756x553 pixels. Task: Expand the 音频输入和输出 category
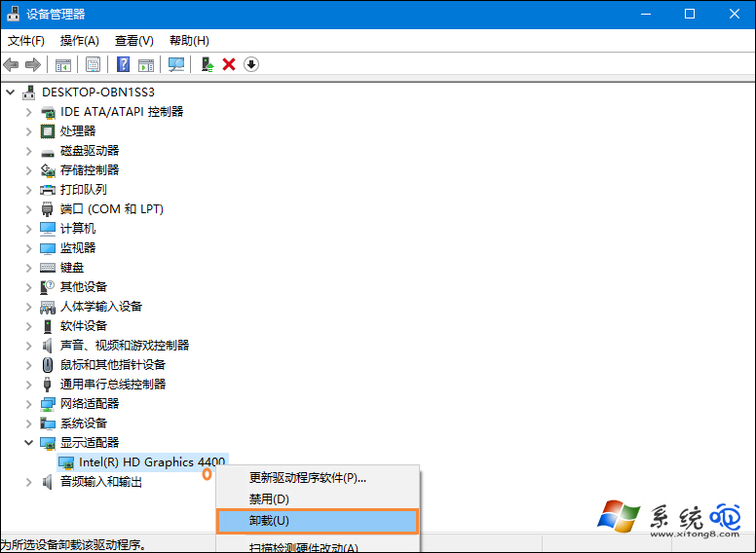(x=29, y=482)
